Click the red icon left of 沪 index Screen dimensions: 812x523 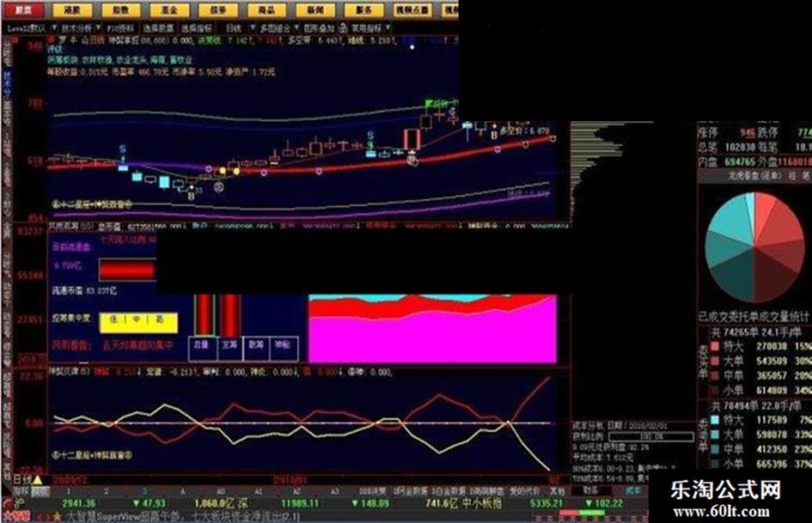[7, 503]
